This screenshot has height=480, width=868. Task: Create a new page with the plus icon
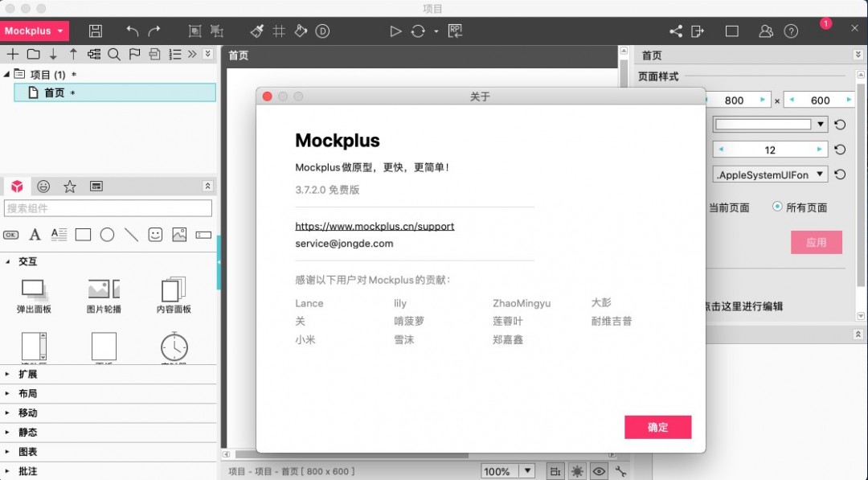[x=14, y=54]
